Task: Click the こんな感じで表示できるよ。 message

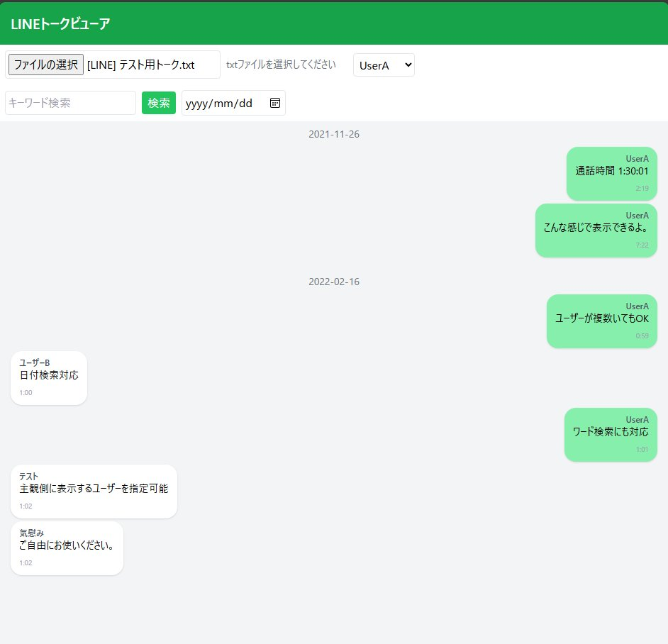Action: [x=596, y=230]
